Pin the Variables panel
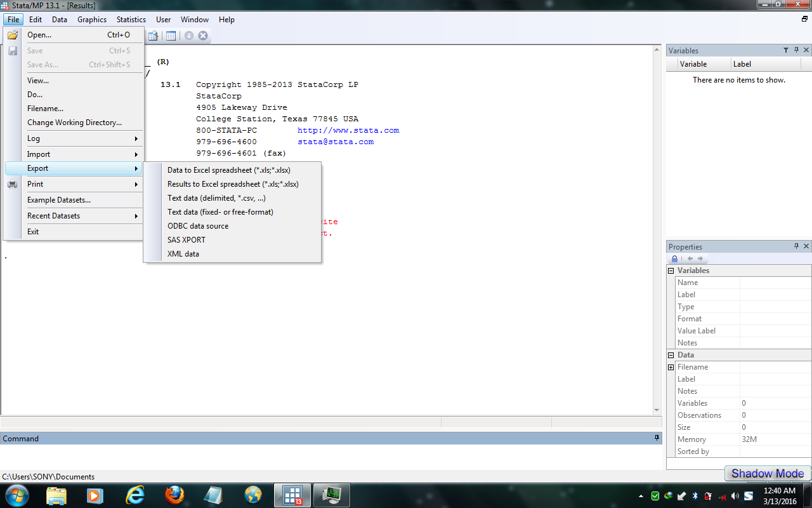 (796, 50)
